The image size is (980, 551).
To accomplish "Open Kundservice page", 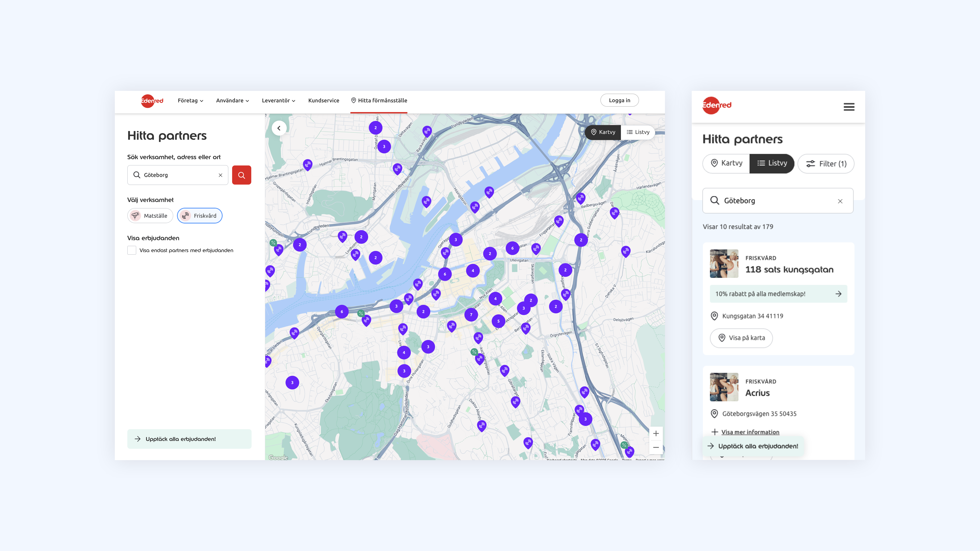I will pyautogui.click(x=324, y=101).
